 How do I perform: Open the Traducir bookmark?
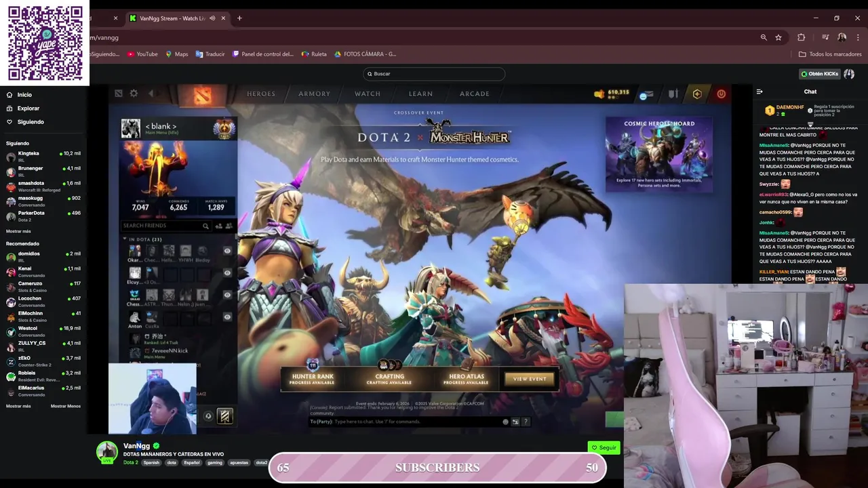tap(210, 54)
